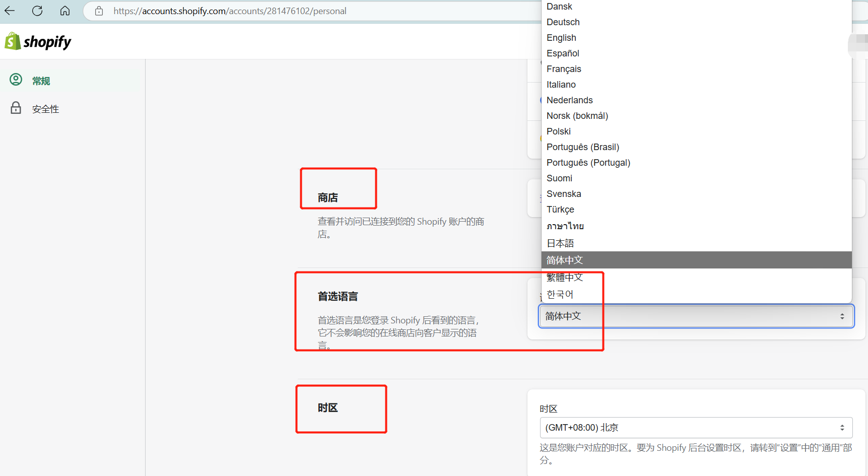This screenshot has width=868, height=476.
Task: Select the 常规 person icon in sidebar
Action: click(x=16, y=80)
